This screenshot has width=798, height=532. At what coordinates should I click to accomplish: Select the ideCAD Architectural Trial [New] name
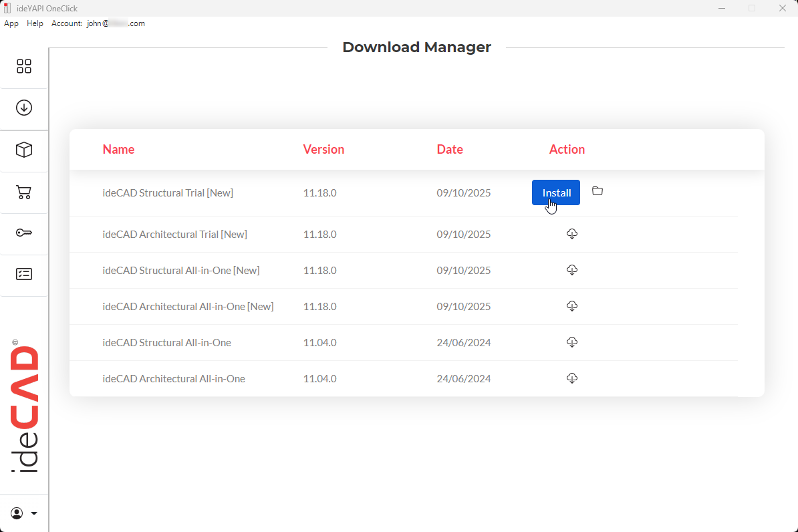click(x=174, y=234)
